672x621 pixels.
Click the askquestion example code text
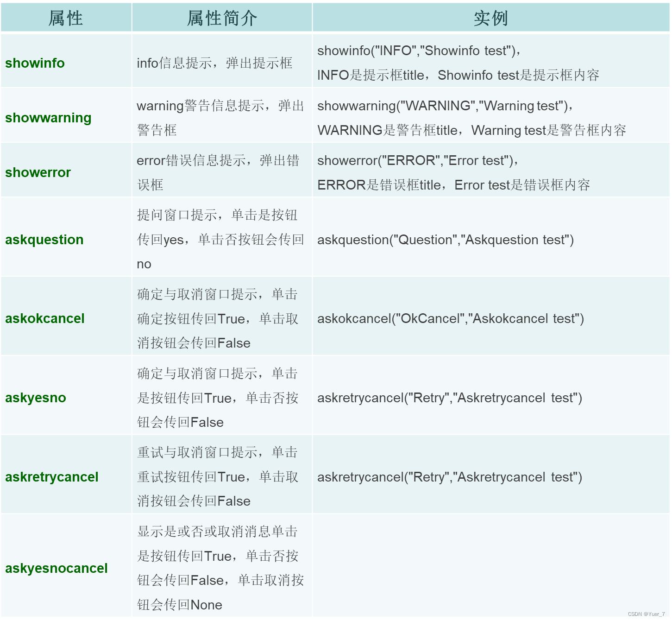pos(445,240)
